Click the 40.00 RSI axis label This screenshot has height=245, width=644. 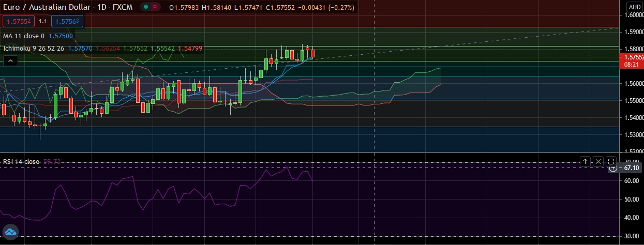(x=632, y=218)
